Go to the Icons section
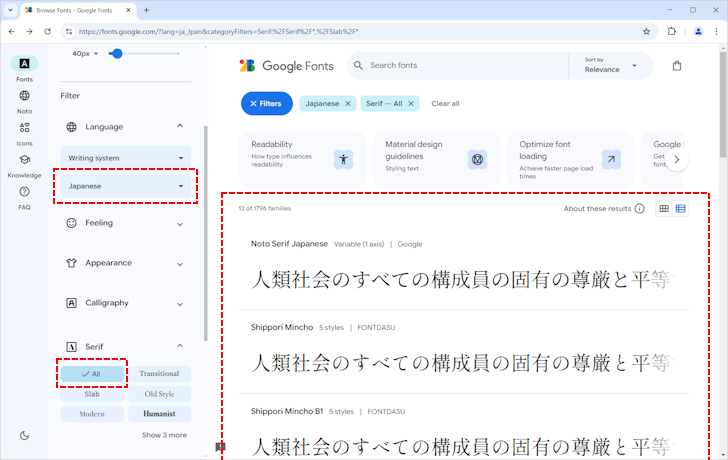Image resolution: width=728 pixels, height=460 pixels. tap(24, 134)
